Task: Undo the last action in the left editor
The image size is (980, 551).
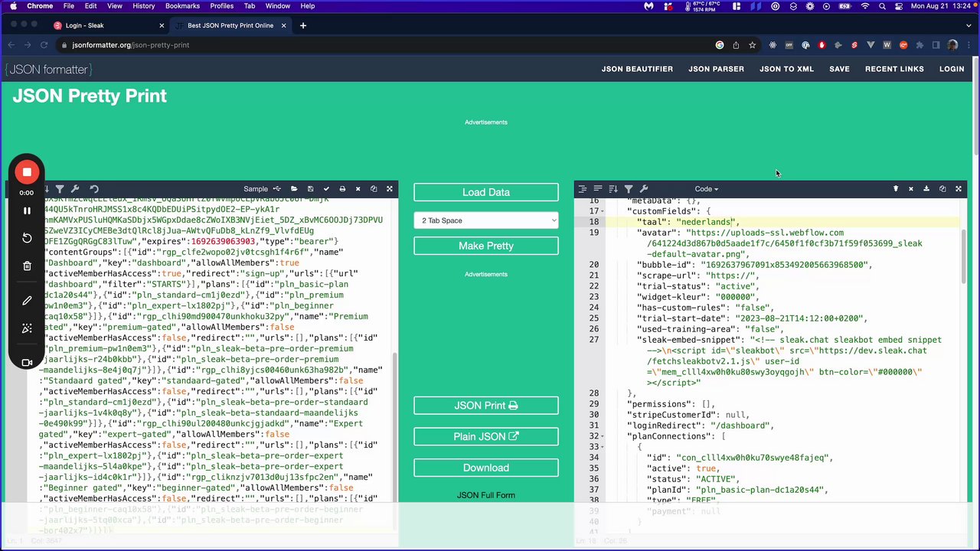Action: click(x=94, y=189)
